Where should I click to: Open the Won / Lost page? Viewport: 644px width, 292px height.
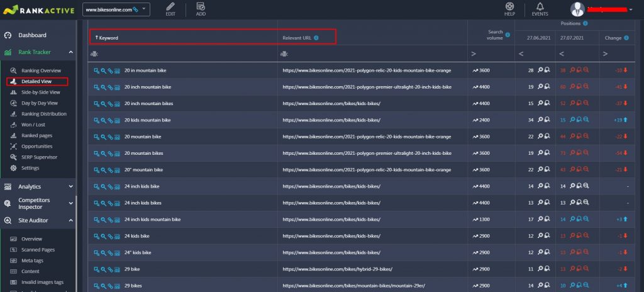click(x=33, y=125)
